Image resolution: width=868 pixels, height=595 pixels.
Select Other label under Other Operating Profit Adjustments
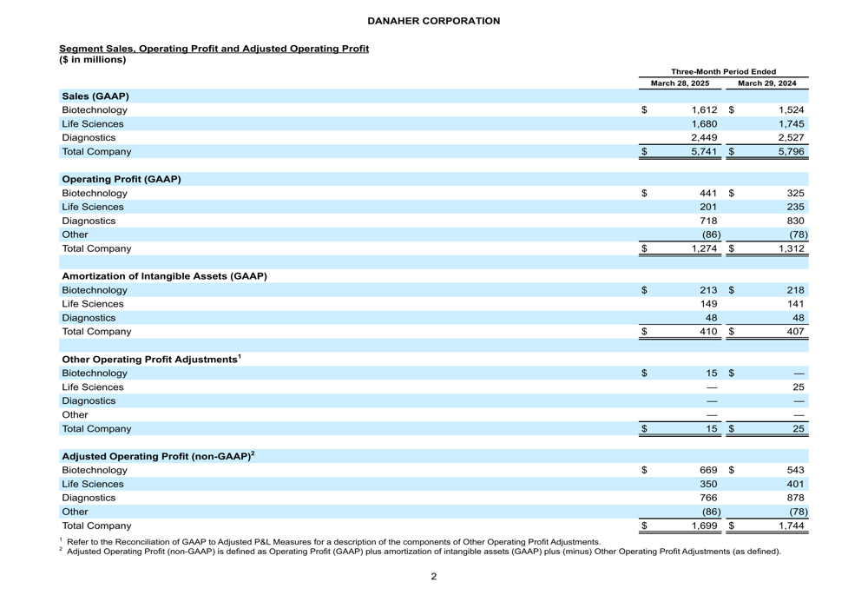[x=75, y=415]
